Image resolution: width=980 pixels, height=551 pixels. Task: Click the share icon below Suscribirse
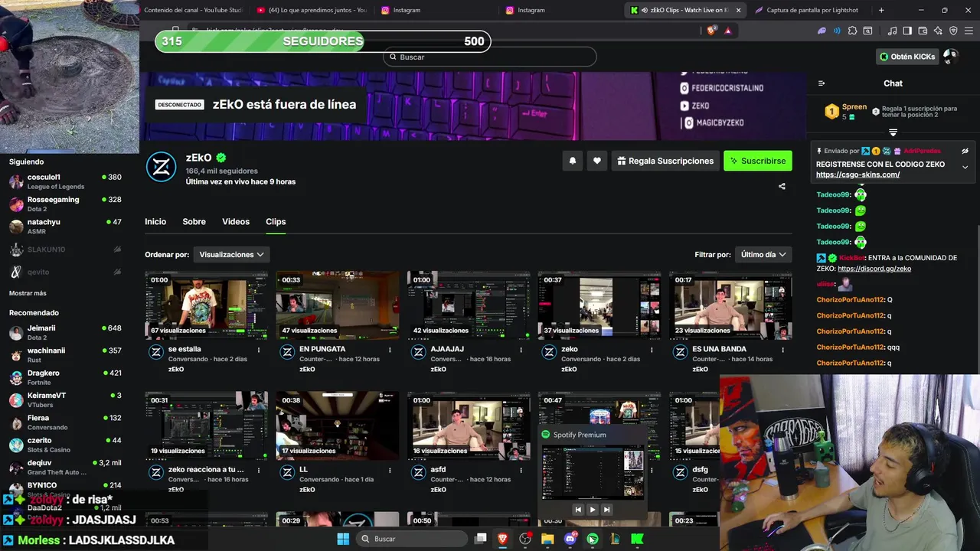tap(782, 186)
